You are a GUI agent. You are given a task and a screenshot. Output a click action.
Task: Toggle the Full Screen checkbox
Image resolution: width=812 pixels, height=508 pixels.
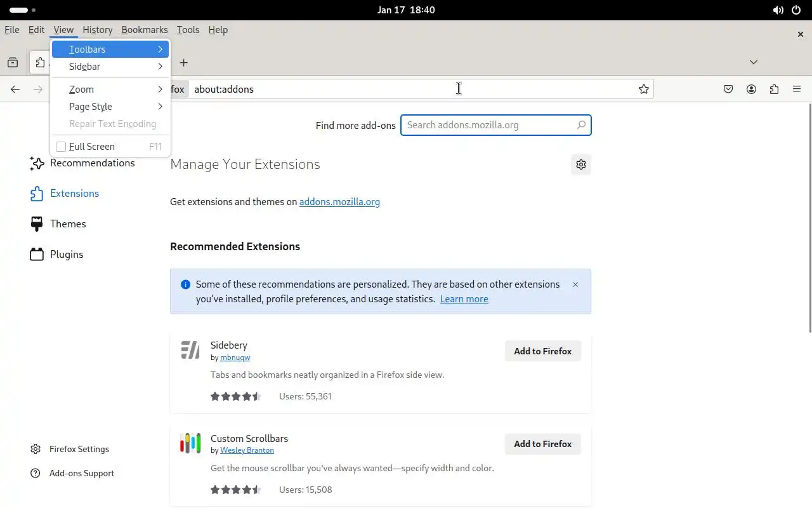pyautogui.click(x=61, y=147)
